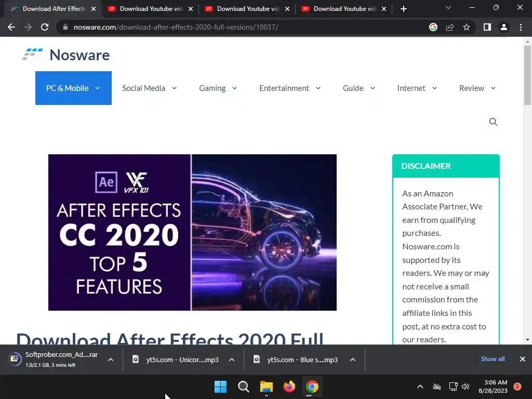Viewport: 532px width, 399px height.
Task: Click the OneDrive cloud tray icon
Action: (x=437, y=387)
